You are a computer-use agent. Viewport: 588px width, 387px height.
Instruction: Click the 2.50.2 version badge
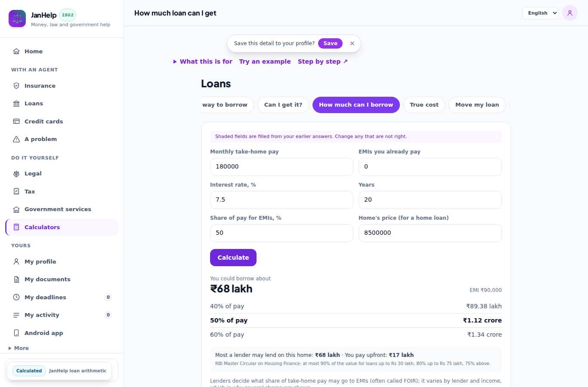(68, 15)
